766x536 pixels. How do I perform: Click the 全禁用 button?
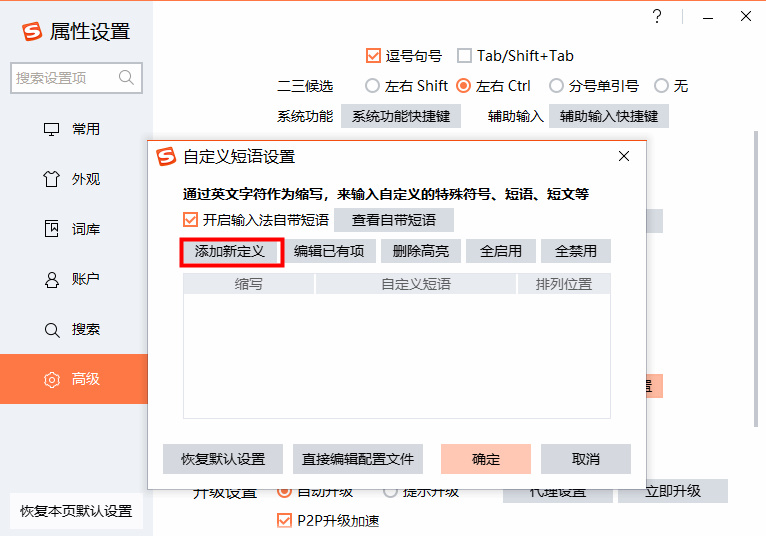[x=576, y=251]
